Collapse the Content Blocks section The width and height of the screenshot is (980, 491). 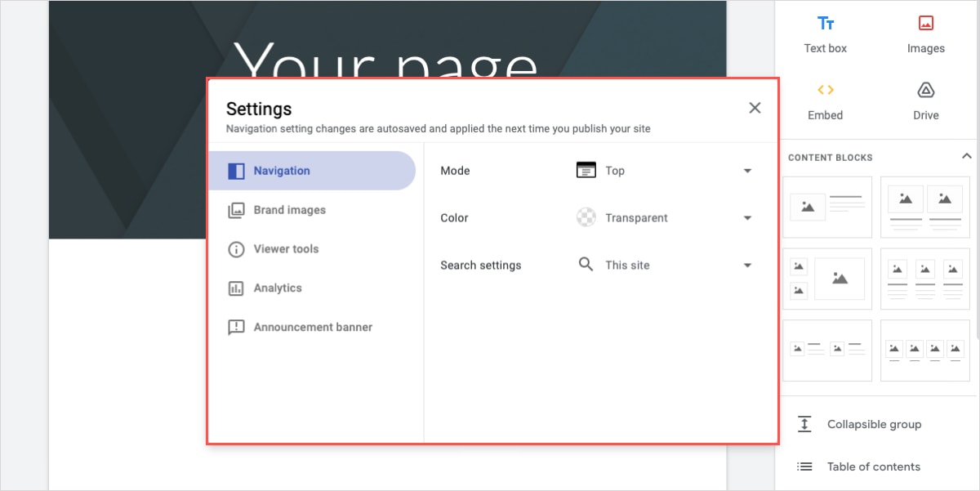pos(967,155)
